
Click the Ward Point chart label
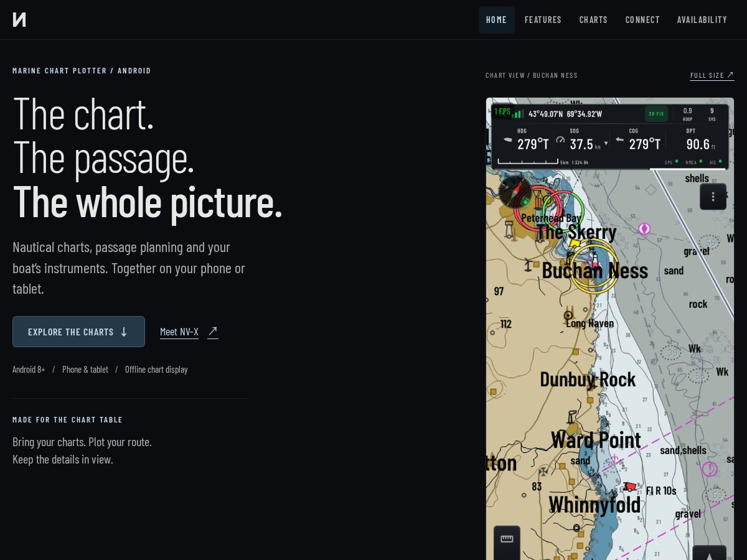tap(596, 439)
